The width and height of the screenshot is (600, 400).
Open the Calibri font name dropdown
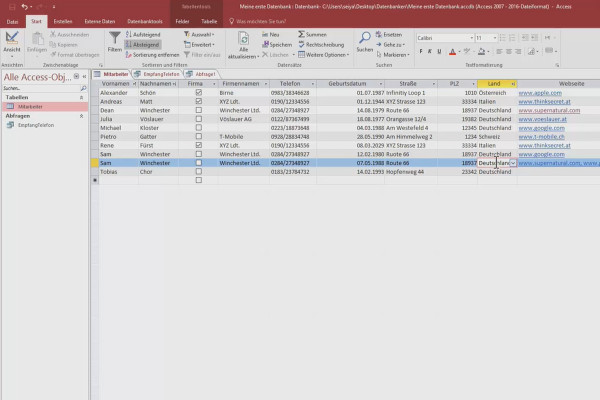point(471,38)
